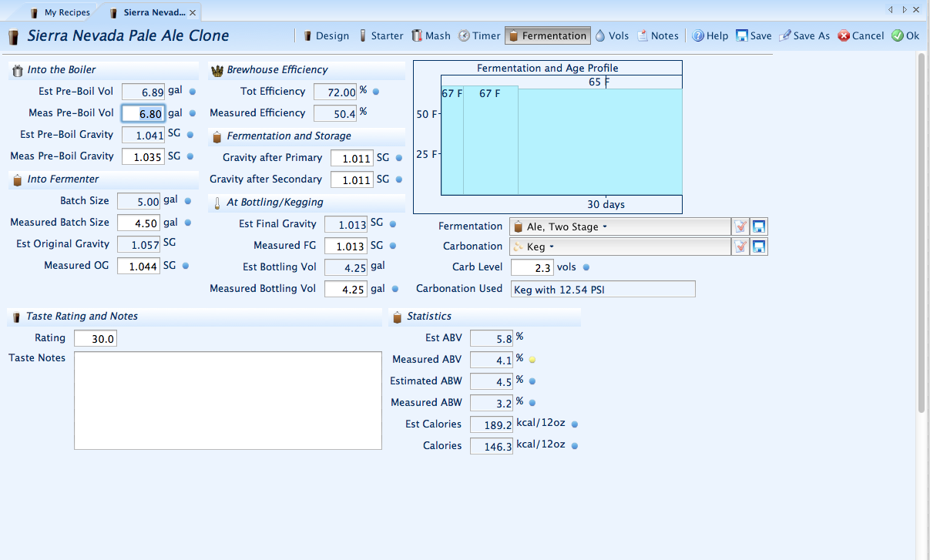This screenshot has width=930, height=560.
Task: Open the Starter tab
Action: (381, 35)
